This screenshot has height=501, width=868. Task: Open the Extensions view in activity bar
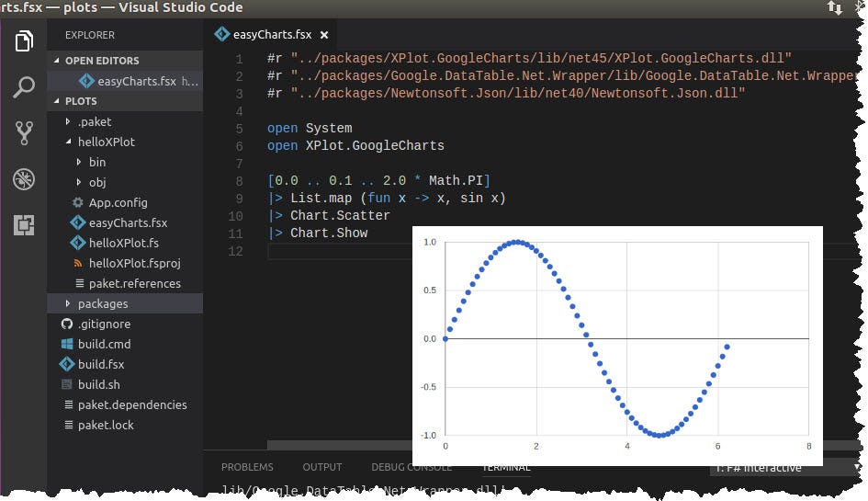[24, 225]
